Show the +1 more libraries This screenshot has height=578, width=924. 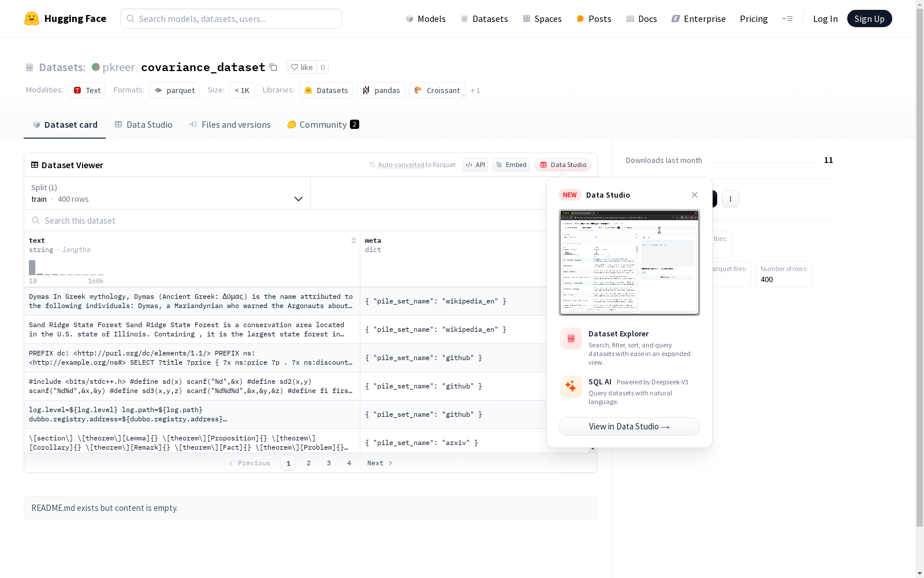[475, 90]
